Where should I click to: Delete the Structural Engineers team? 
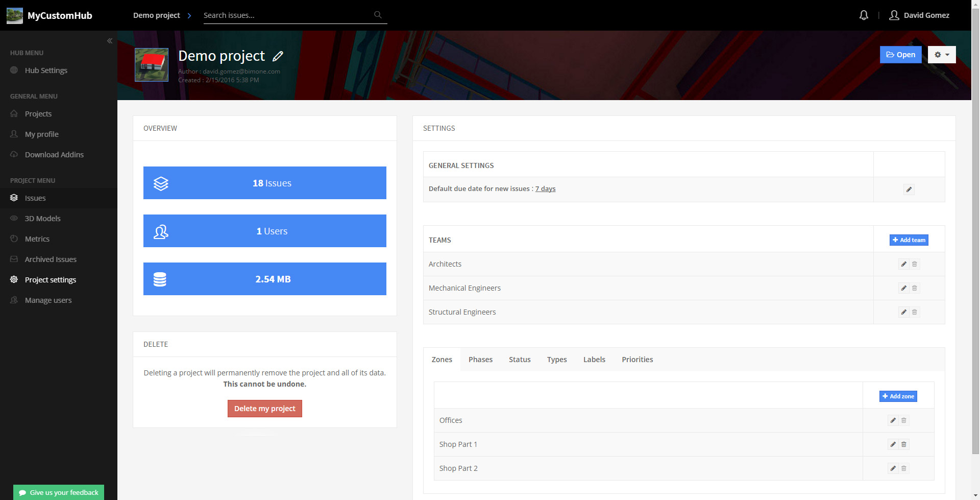(915, 312)
